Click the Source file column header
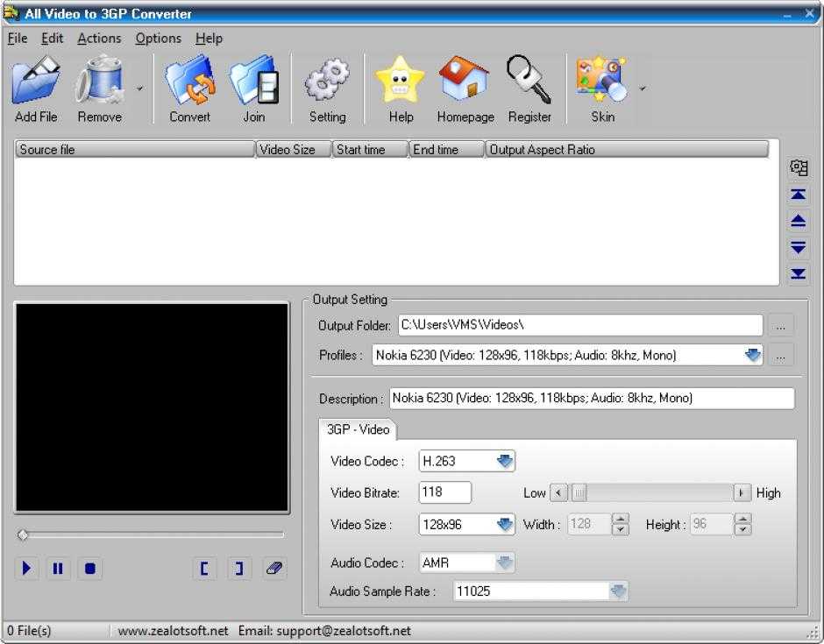824x644 pixels. click(135, 150)
